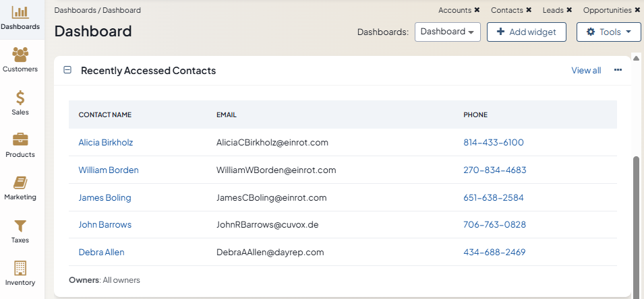Open the Taxes funnel icon
Viewport: 644px width, 299px height.
[20, 226]
